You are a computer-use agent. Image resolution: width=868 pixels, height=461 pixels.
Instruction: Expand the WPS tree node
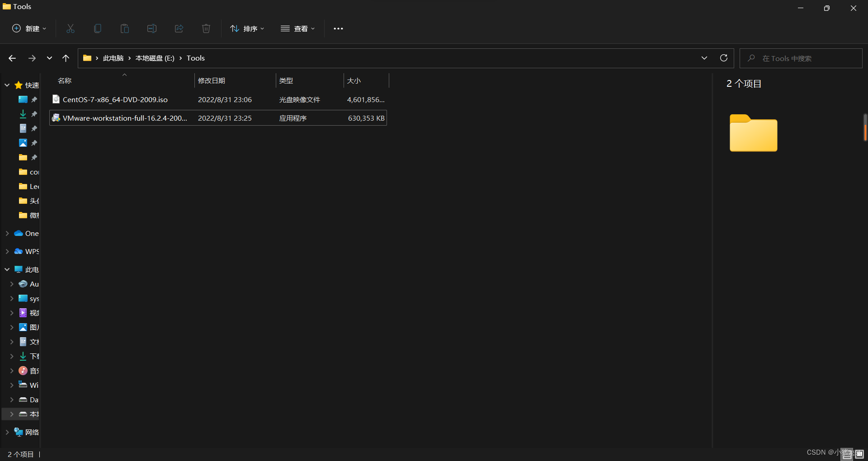click(x=7, y=251)
